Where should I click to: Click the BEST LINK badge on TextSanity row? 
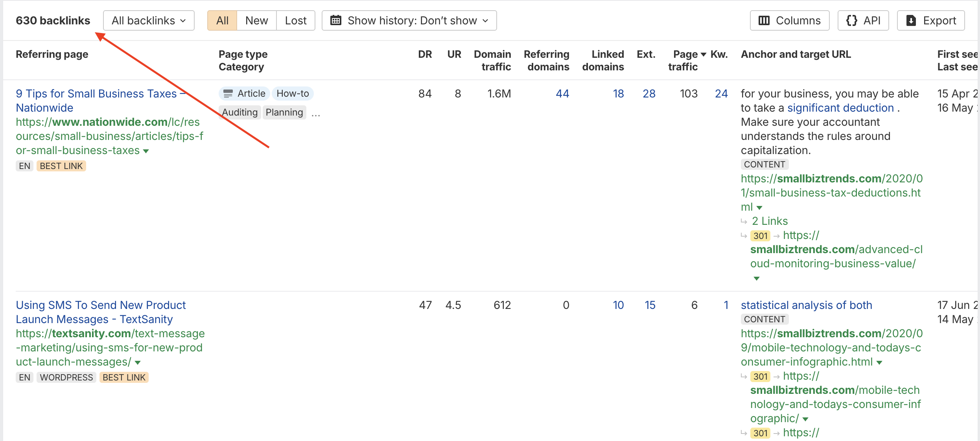[124, 377]
